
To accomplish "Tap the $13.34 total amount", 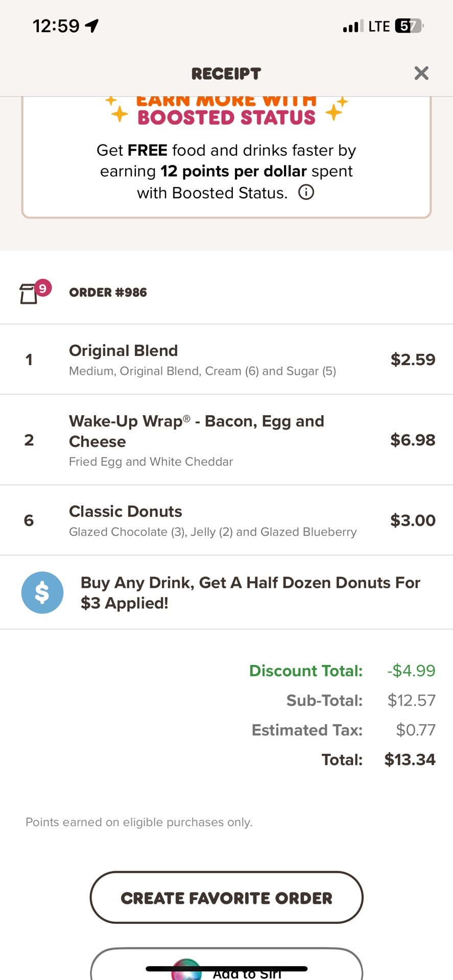I will tap(410, 759).
